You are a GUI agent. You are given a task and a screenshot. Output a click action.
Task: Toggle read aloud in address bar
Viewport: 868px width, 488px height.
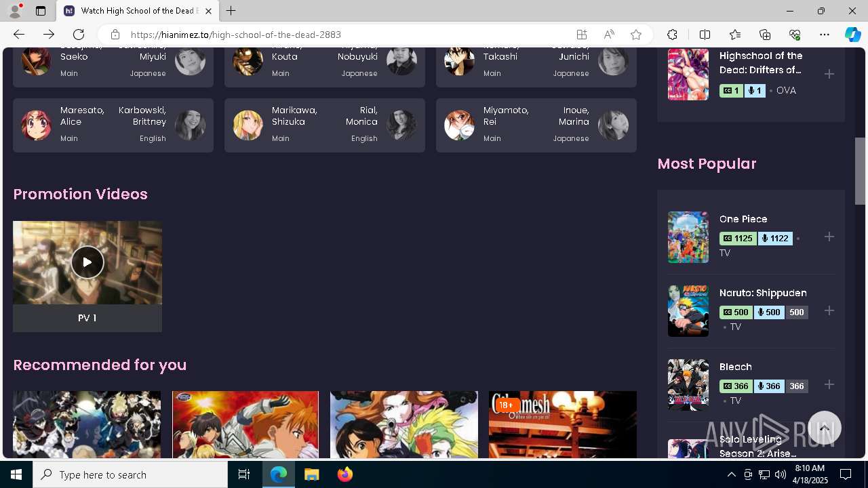[609, 35]
